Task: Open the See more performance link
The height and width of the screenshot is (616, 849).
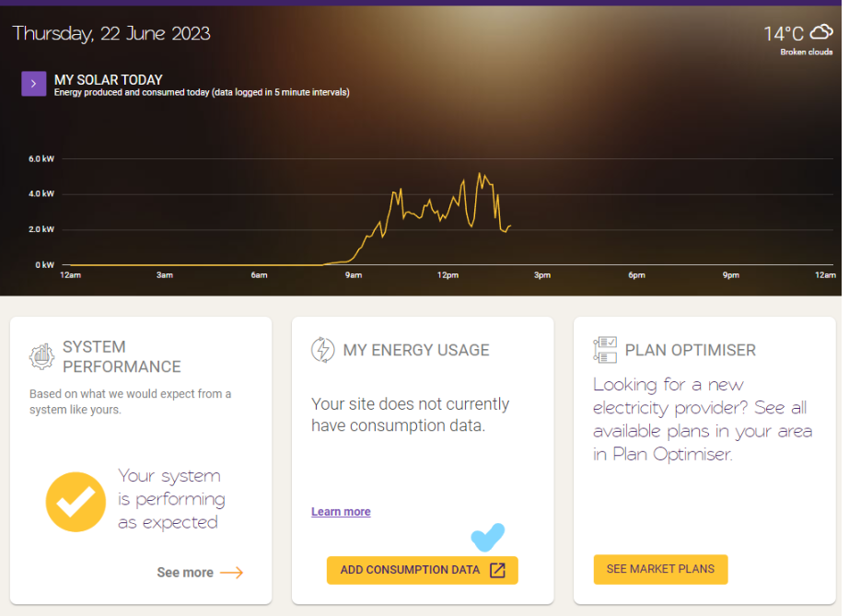Action: coord(185,573)
